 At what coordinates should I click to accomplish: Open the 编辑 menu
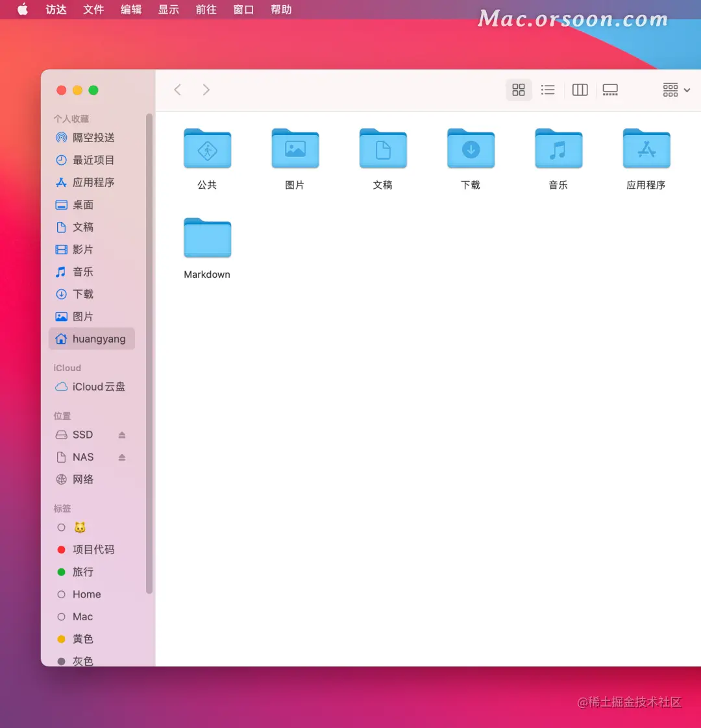(x=131, y=9)
